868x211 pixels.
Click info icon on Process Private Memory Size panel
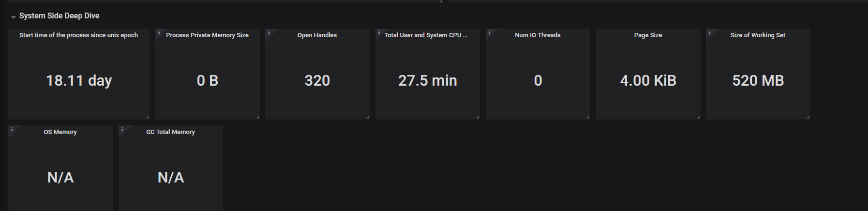coord(159,32)
